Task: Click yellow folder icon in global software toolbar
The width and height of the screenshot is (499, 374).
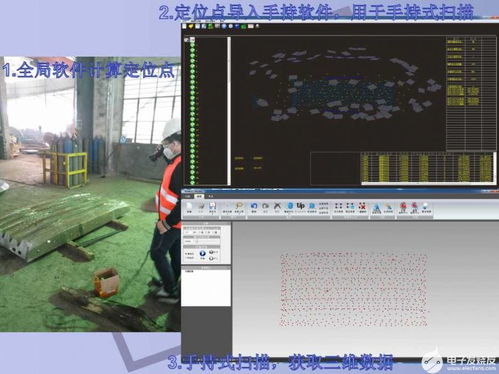Action: 191,26
